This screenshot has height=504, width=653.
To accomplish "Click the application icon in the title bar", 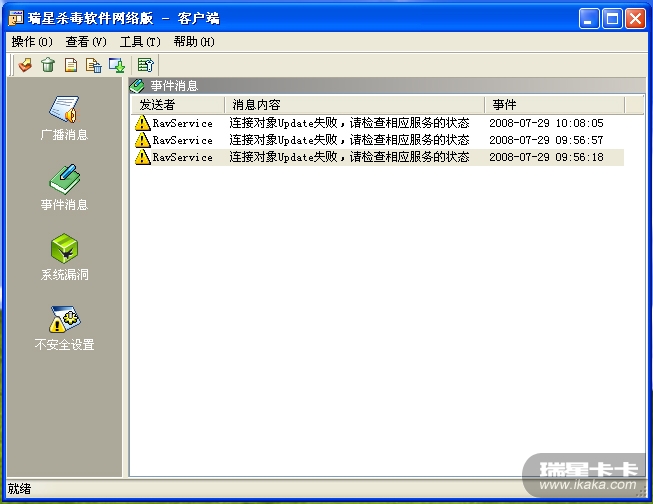I will click(x=16, y=18).
